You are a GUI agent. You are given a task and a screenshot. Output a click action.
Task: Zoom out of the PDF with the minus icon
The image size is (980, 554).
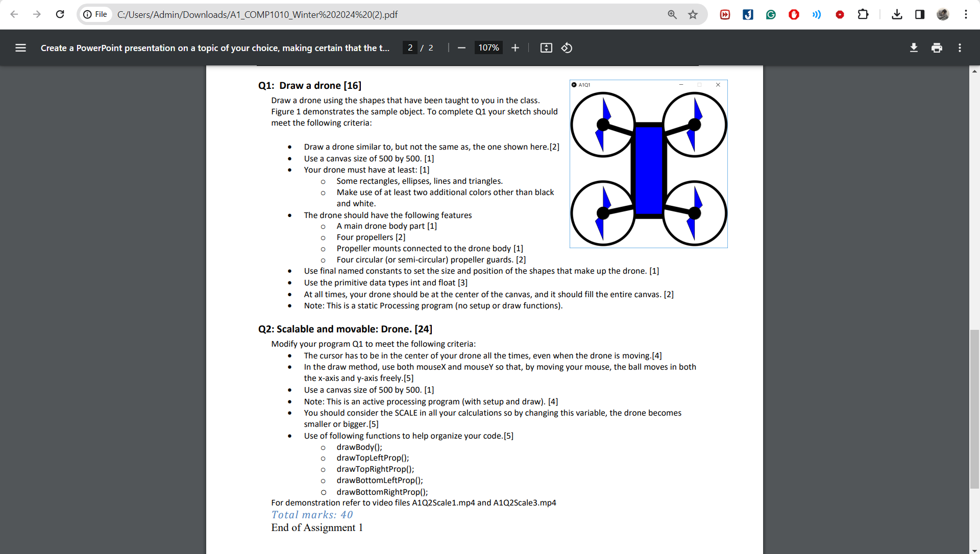[461, 47]
